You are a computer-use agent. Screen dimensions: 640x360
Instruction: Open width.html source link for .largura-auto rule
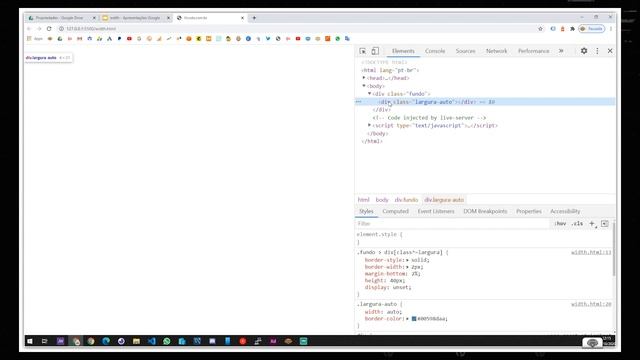tap(591, 304)
